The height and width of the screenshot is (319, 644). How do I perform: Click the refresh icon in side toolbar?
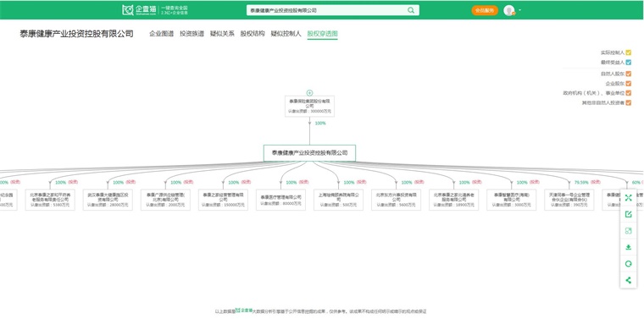pos(628,264)
